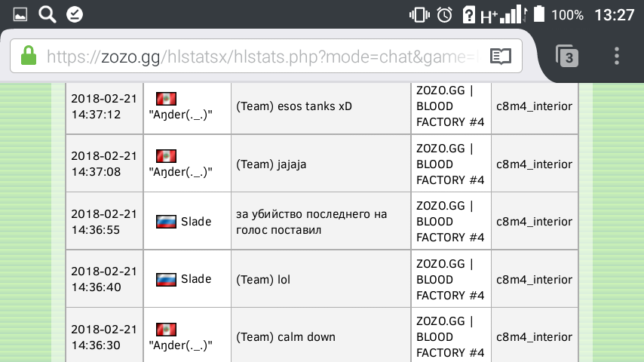Tap the battery indicator icon

539,14
